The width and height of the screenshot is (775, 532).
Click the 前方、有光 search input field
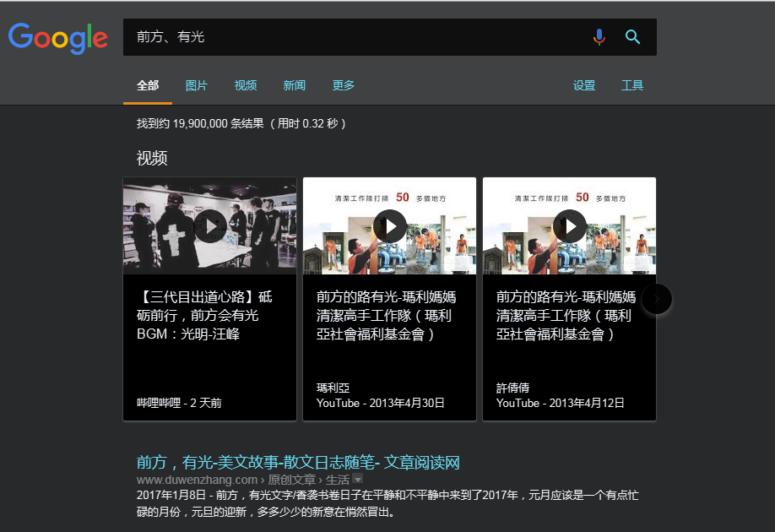(355, 37)
